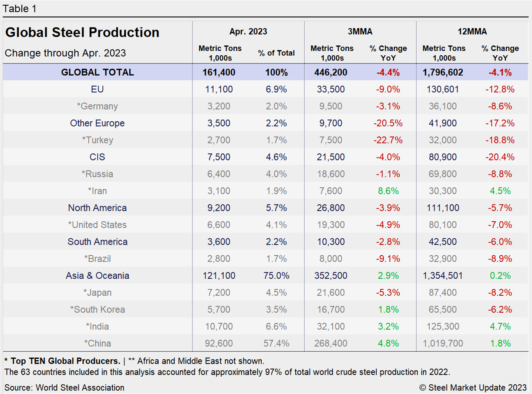Viewport: 532px width, 394px height.
Task: Click the Steel Market Update 2023 copyright
Action: click(473, 387)
